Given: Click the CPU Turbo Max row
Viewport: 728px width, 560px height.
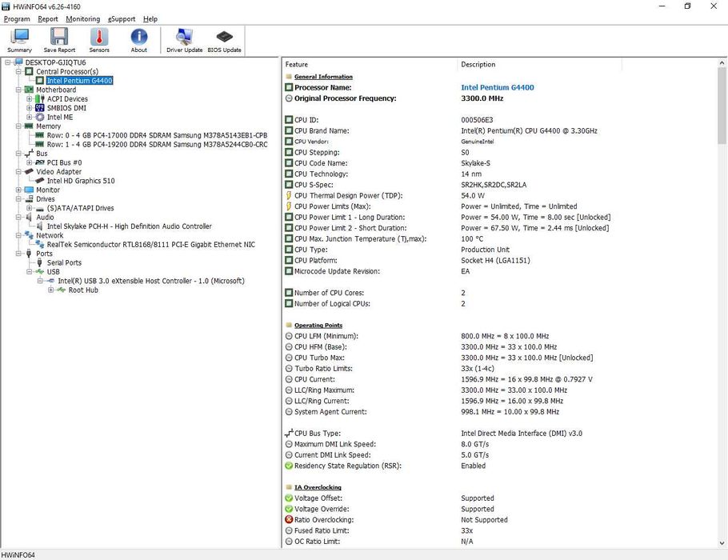Looking at the screenshot, I should tap(499, 358).
